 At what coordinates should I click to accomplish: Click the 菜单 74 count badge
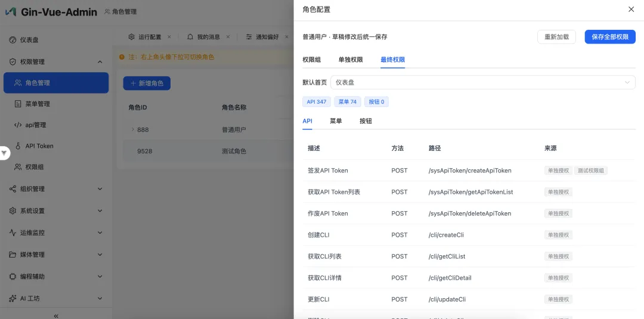(x=348, y=102)
